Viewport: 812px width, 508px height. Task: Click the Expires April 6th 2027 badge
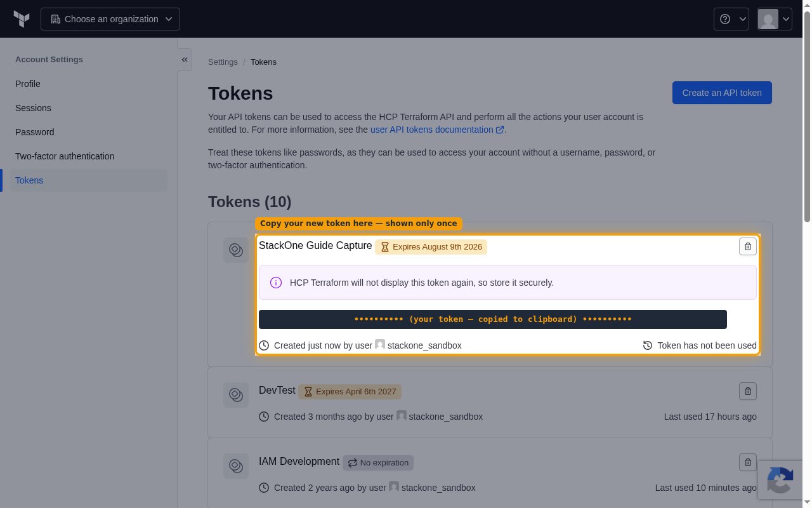coord(350,392)
